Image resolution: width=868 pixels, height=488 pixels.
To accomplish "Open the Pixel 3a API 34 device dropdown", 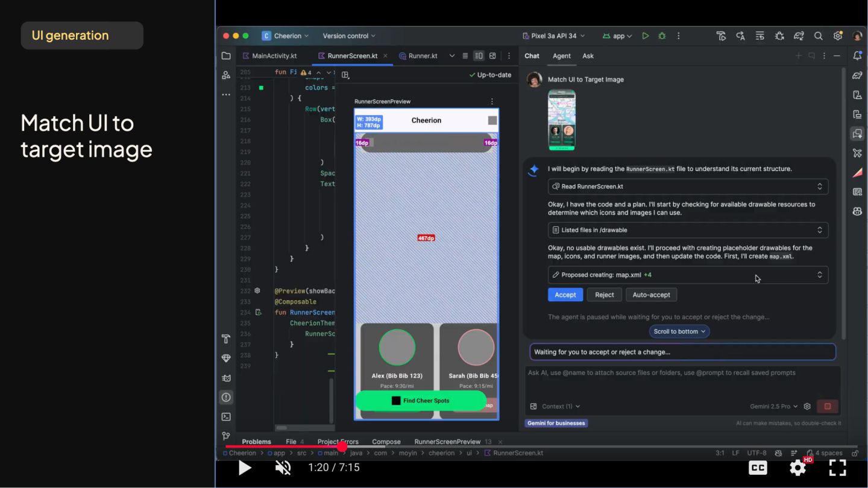I will pos(553,36).
